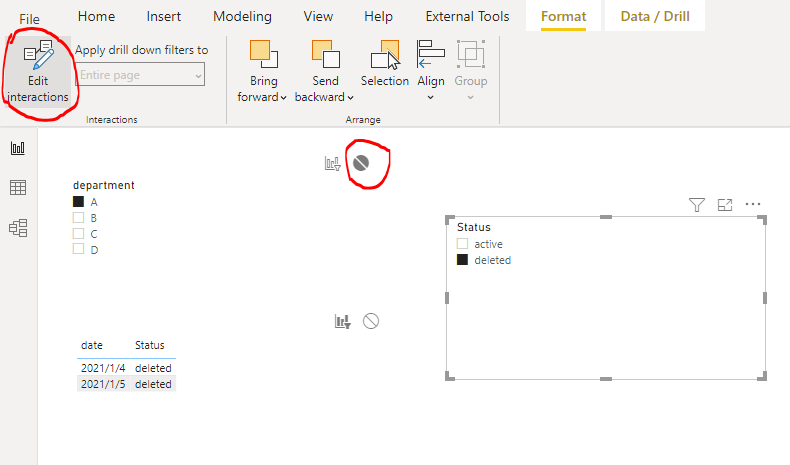Image resolution: width=790 pixels, height=465 pixels.
Task: Open the Bring forward menu
Action: click(x=262, y=72)
